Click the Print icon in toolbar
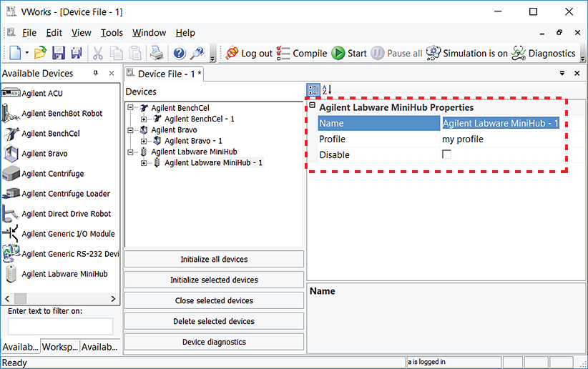The image size is (588, 369). coord(157,53)
